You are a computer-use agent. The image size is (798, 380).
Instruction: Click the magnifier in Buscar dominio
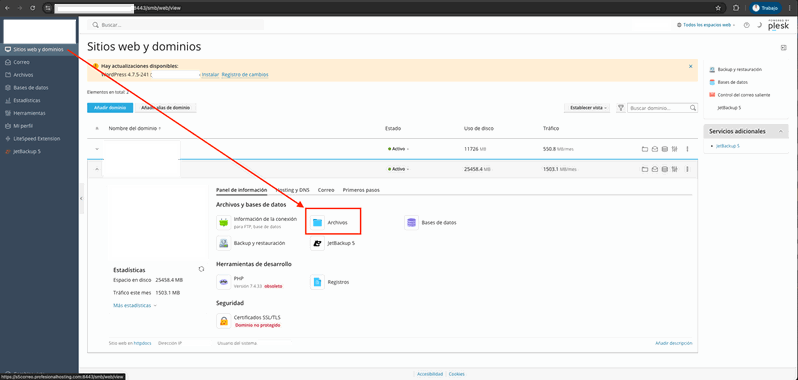pyautogui.click(x=693, y=108)
